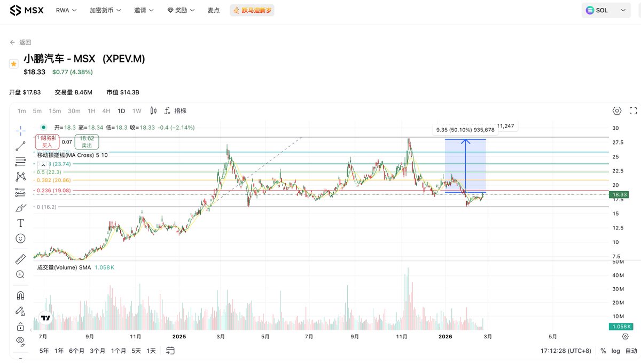Select the brush drawing tool
The image size is (641, 364).
(20, 208)
